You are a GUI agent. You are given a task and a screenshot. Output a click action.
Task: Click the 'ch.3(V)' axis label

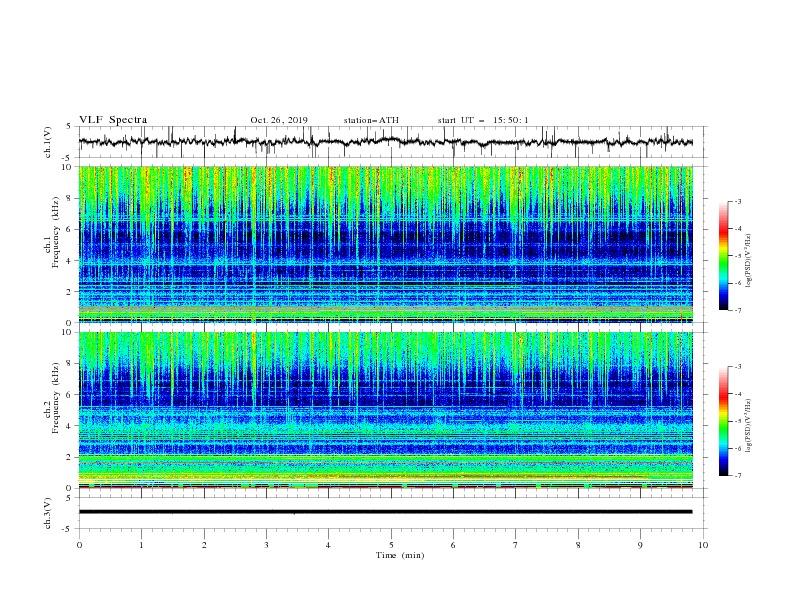pos(48,513)
